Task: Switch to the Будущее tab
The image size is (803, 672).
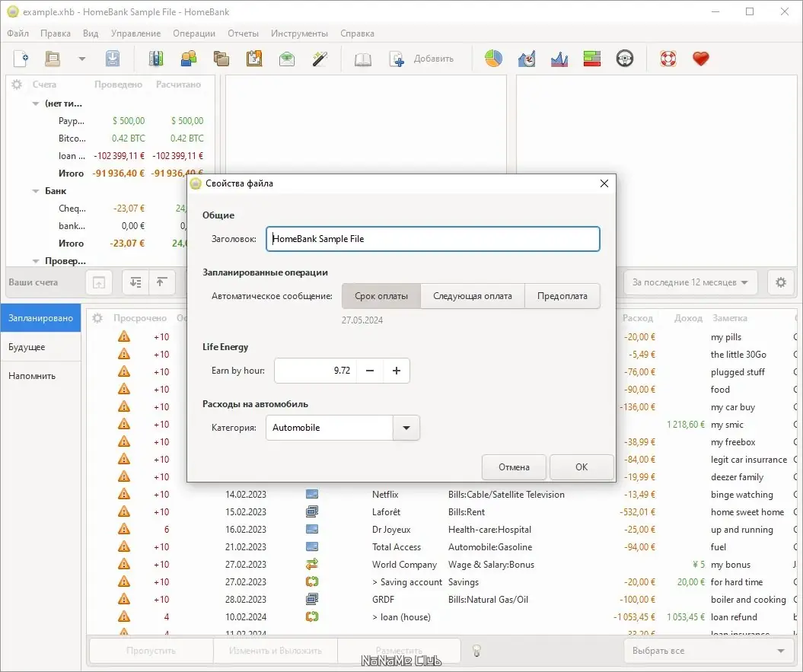Action: [40, 347]
